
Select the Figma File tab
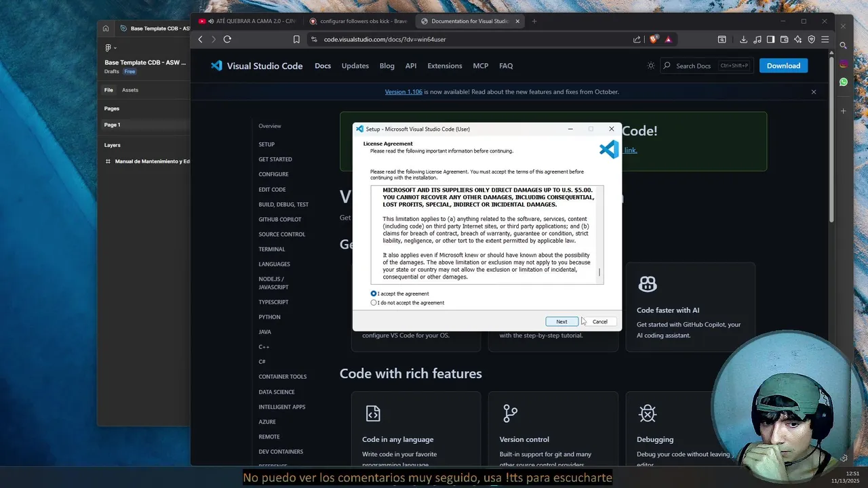click(108, 90)
